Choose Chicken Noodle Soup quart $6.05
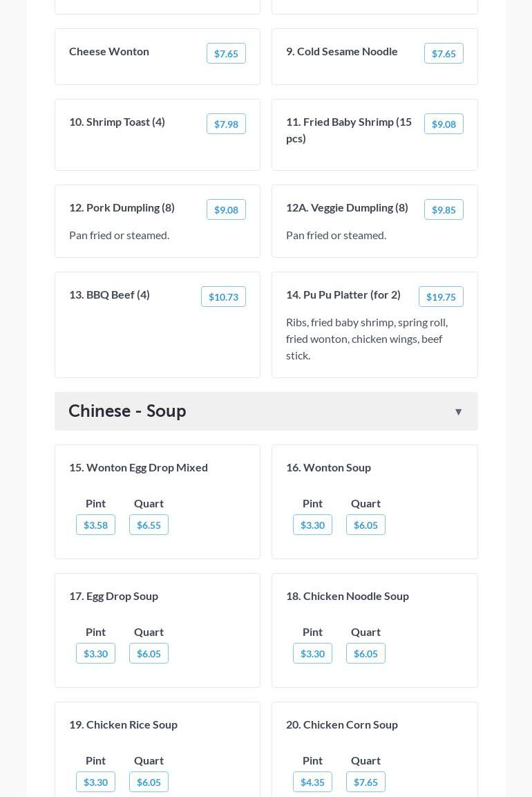 pos(365,654)
